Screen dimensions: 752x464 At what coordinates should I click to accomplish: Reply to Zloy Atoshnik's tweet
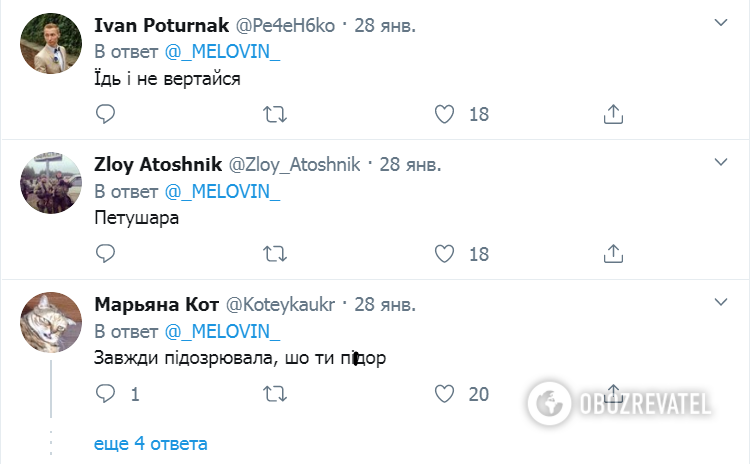(106, 253)
